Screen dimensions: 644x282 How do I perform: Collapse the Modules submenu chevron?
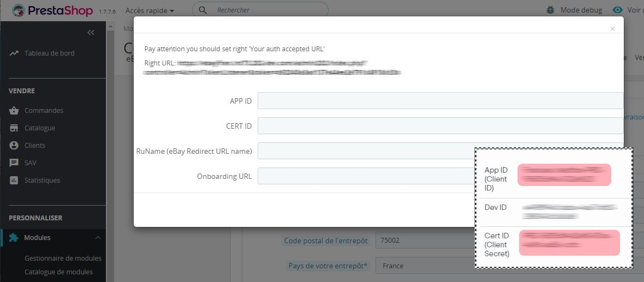tap(98, 238)
